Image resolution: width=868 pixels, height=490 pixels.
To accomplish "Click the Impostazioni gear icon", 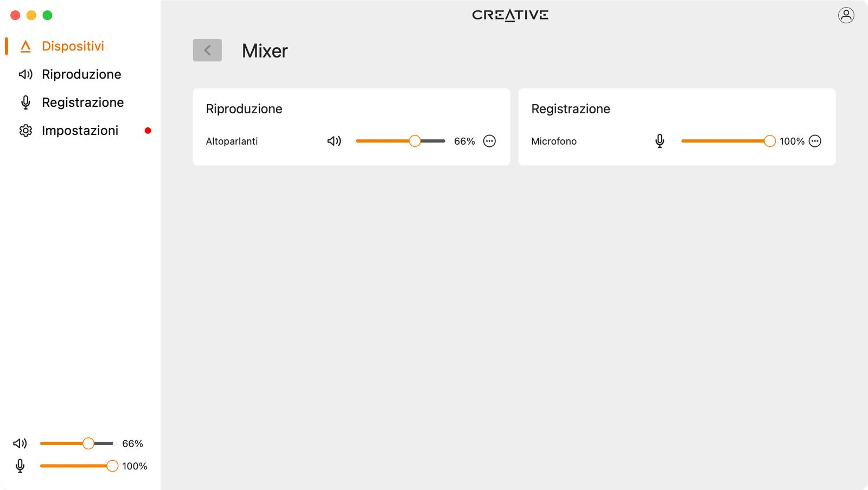I will 25,131.
